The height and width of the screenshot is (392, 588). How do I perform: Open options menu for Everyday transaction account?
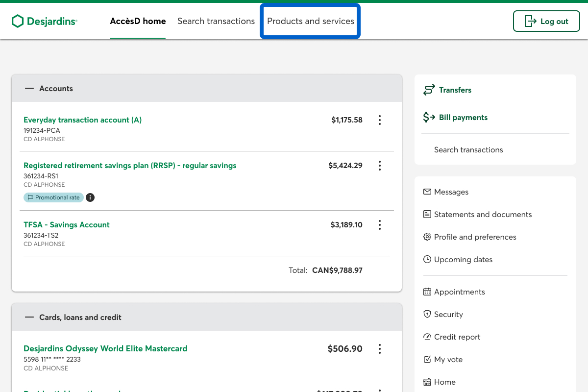click(x=380, y=120)
